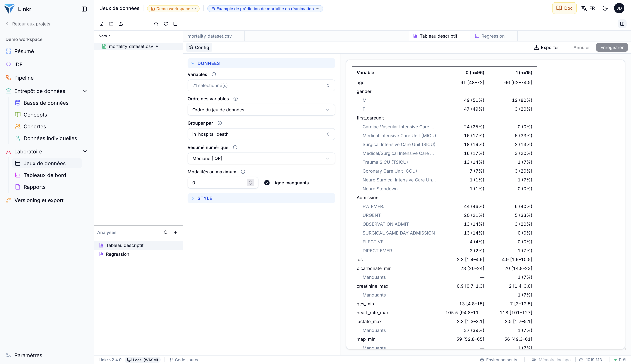Click the Enregistrer button

click(612, 48)
